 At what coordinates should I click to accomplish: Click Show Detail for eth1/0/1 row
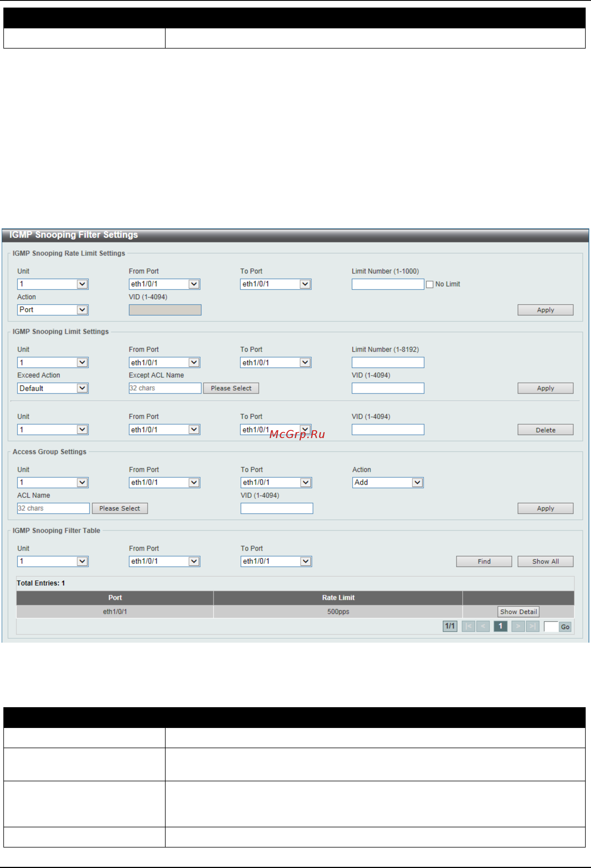coord(519,612)
